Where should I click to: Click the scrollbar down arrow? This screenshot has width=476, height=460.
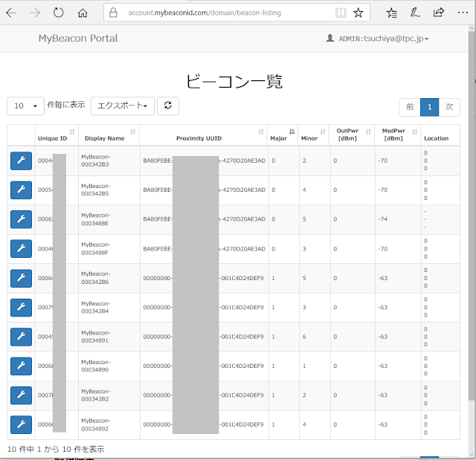472,455
